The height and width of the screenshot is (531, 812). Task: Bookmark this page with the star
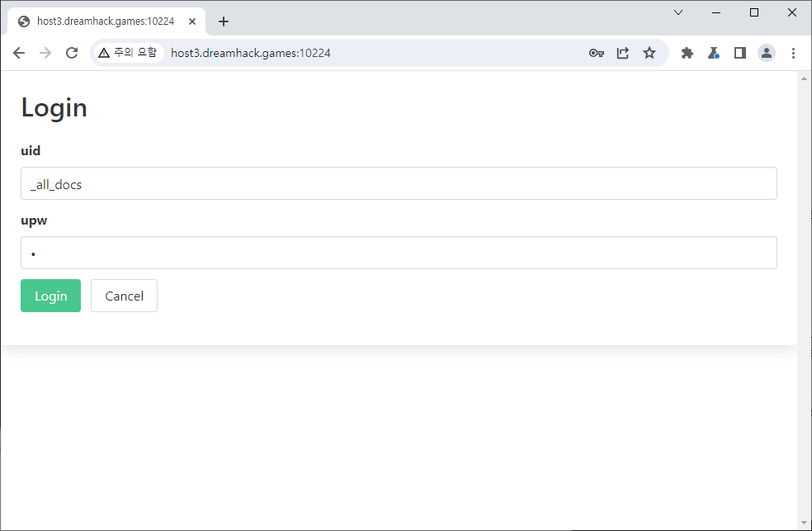[x=649, y=53]
